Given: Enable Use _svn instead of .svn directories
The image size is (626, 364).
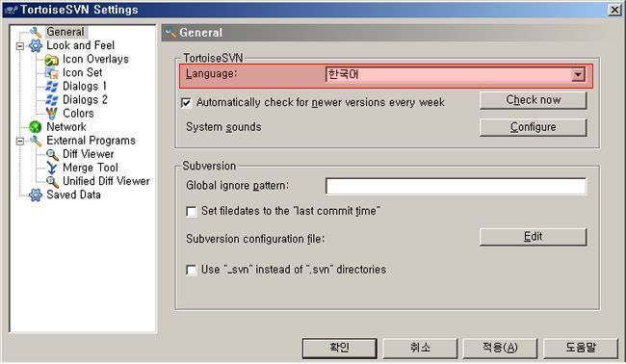Looking at the screenshot, I should (x=192, y=271).
